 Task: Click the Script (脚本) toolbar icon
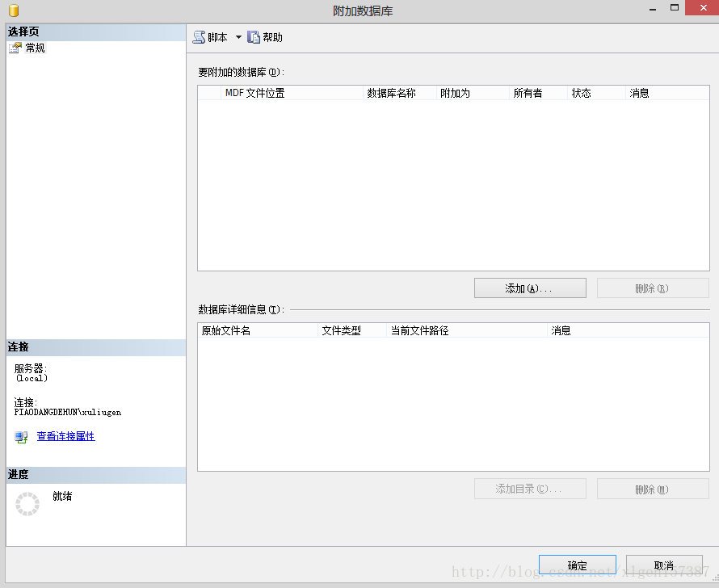(x=199, y=37)
